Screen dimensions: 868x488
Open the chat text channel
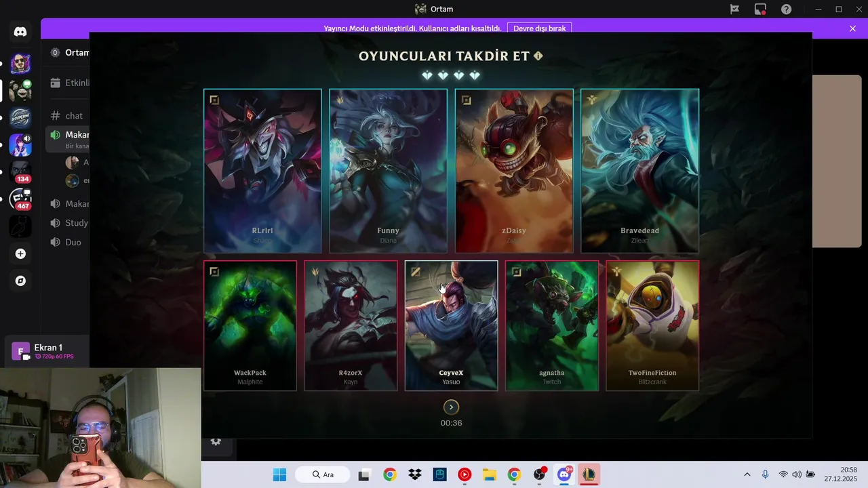pyautogui.click(x=68, y=115)
